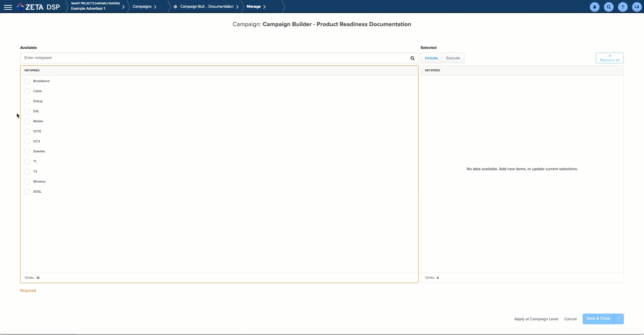
Task: Expand the Campaigns breadcrumb chevron
Action: click(x=155, y=7)
